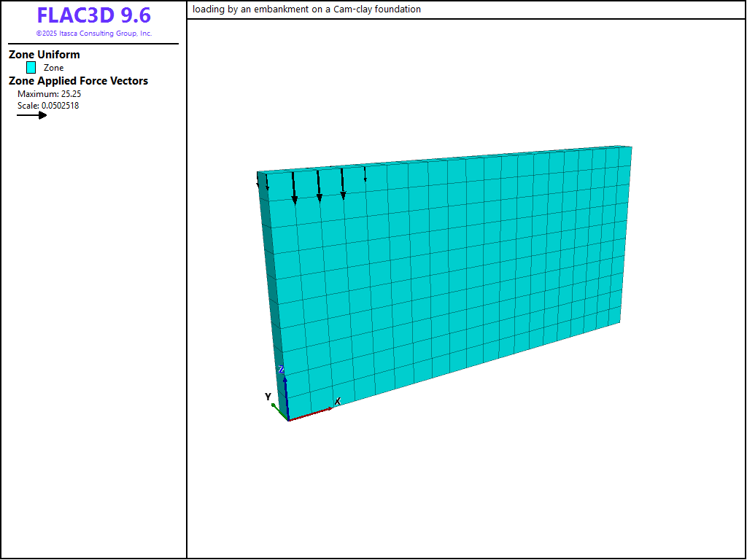The width and height of the screenshot is (747, 560).
Task: Select the Zone Uniform legend heading
Action: coord(44,55)
